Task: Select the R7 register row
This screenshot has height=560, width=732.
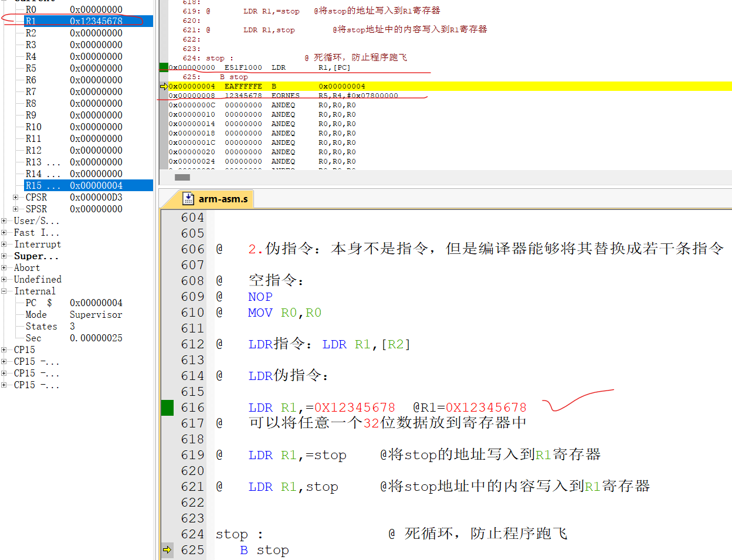Action: pos(88,91)
